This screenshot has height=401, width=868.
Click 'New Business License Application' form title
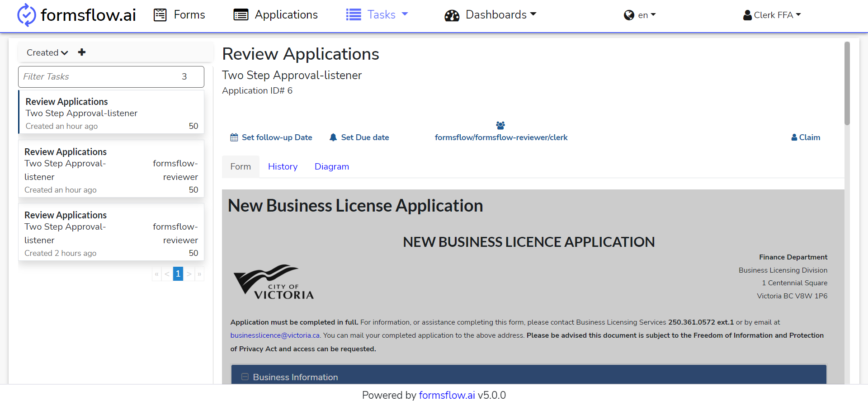[355, 206]
